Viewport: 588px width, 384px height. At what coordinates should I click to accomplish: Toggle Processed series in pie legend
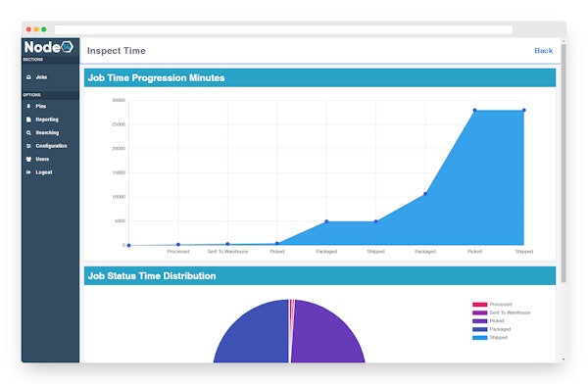point(492,304)
